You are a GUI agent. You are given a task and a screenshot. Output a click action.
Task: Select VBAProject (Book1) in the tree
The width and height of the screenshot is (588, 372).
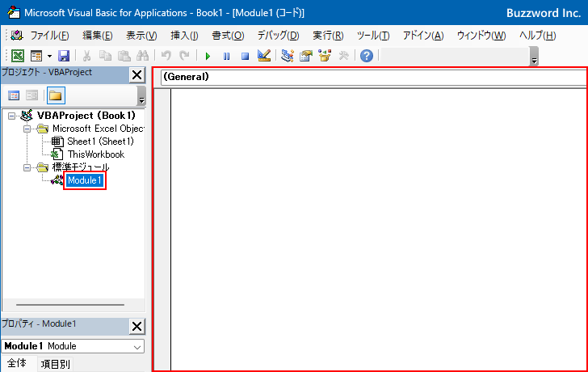pos(86,116)
